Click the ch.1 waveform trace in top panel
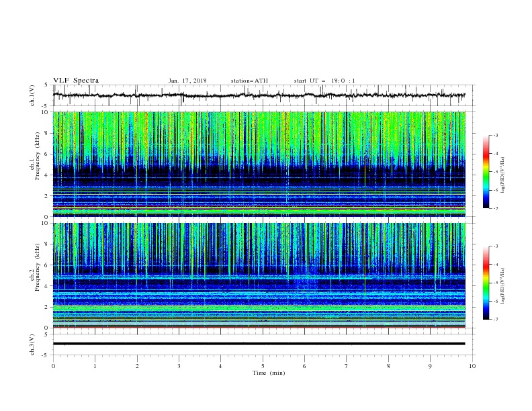Screen dimensions: 532x411 point(259,95)
